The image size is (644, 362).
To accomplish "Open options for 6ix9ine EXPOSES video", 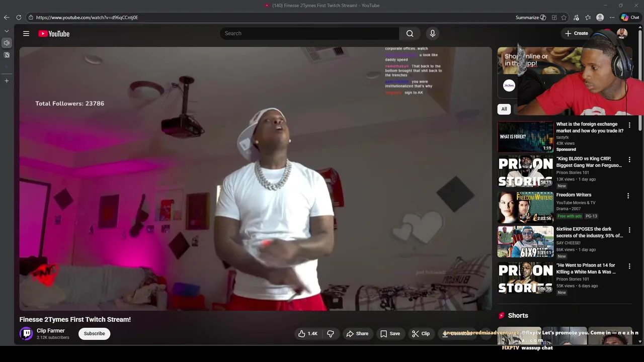I will 629,230.
